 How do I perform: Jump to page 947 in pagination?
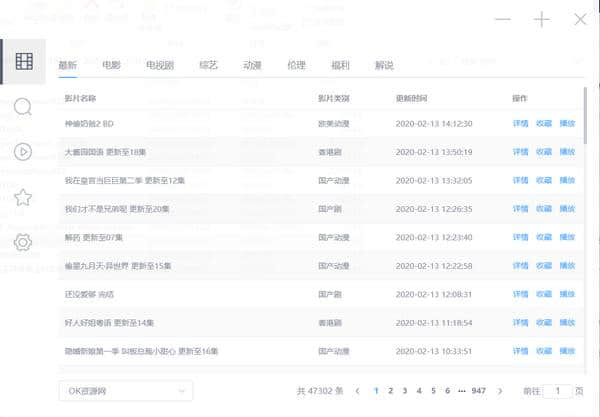(x=479, y=391)
